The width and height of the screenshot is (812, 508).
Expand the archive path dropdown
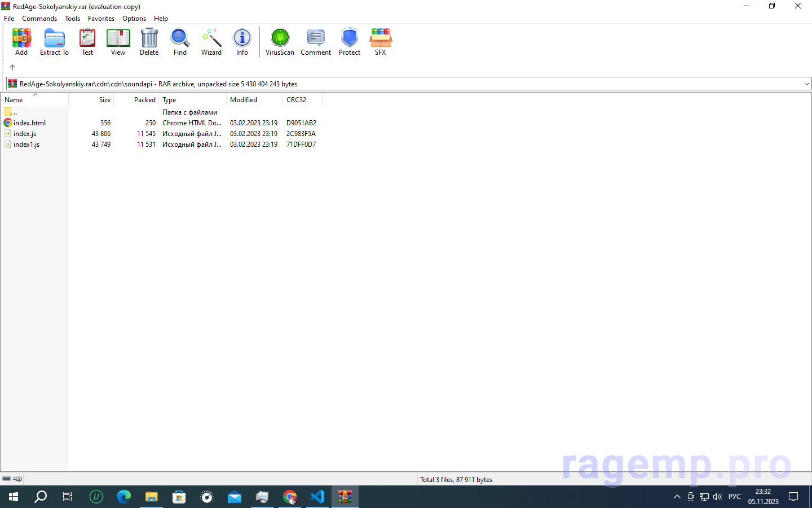pos(806,84)
